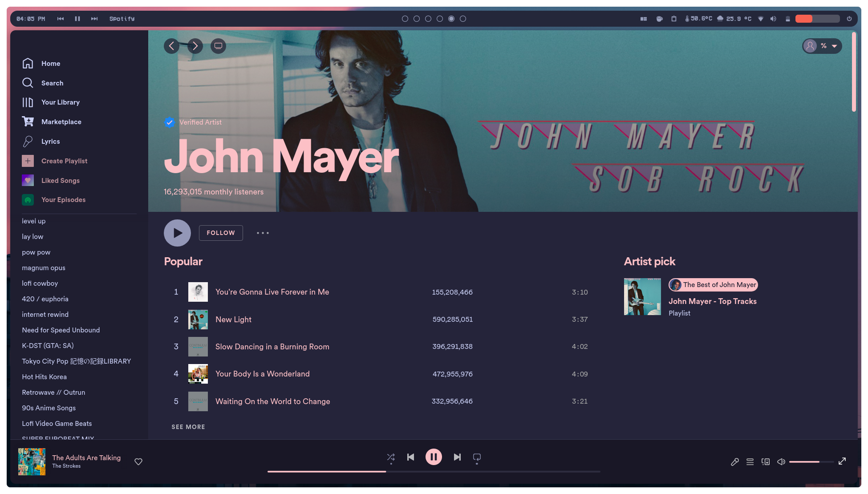The image size is (868, 494).
Task: Open the artist three-dots more menu
Action: [x=263, y=233]
